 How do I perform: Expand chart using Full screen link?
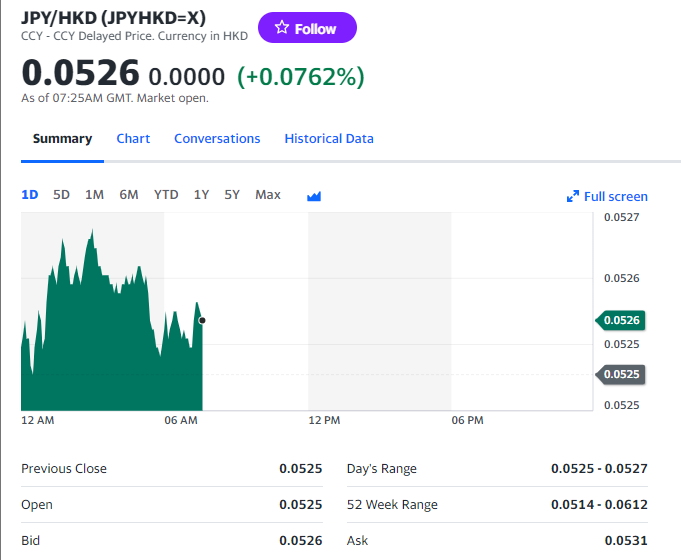(x=607, y=196)
